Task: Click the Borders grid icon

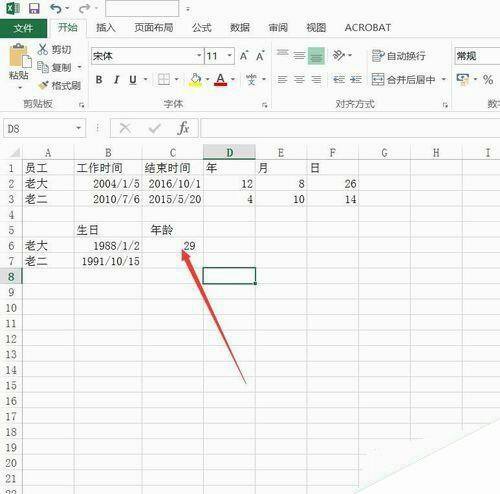Action: (x=164, y=80)
